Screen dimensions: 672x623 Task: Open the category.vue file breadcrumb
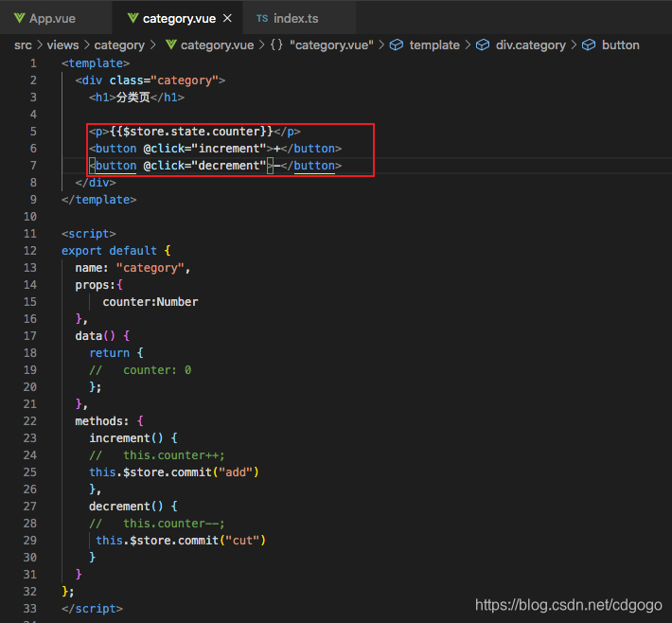217,45
